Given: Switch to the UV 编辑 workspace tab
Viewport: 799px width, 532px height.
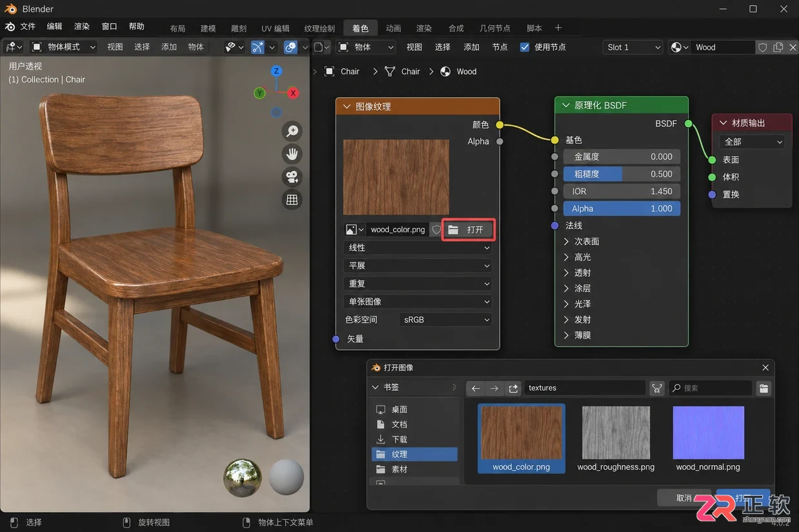Looking at the screenshot, I should [x=275, y=28].
